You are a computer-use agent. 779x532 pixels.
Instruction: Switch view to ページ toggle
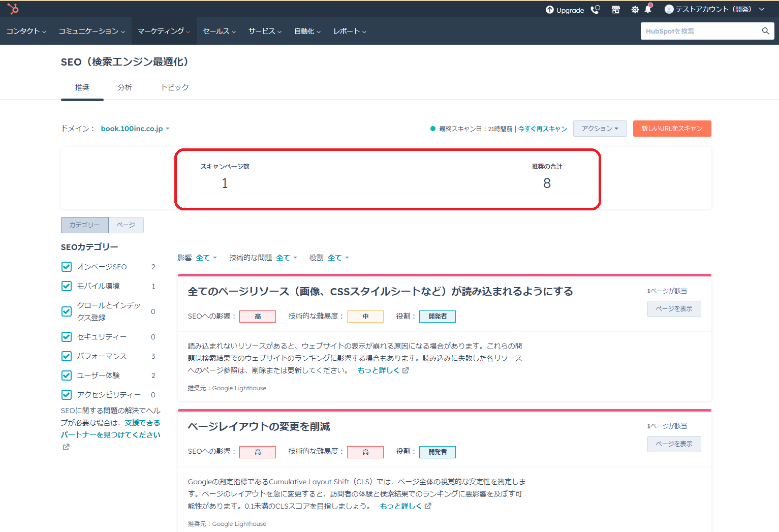(x=126, y=225)
